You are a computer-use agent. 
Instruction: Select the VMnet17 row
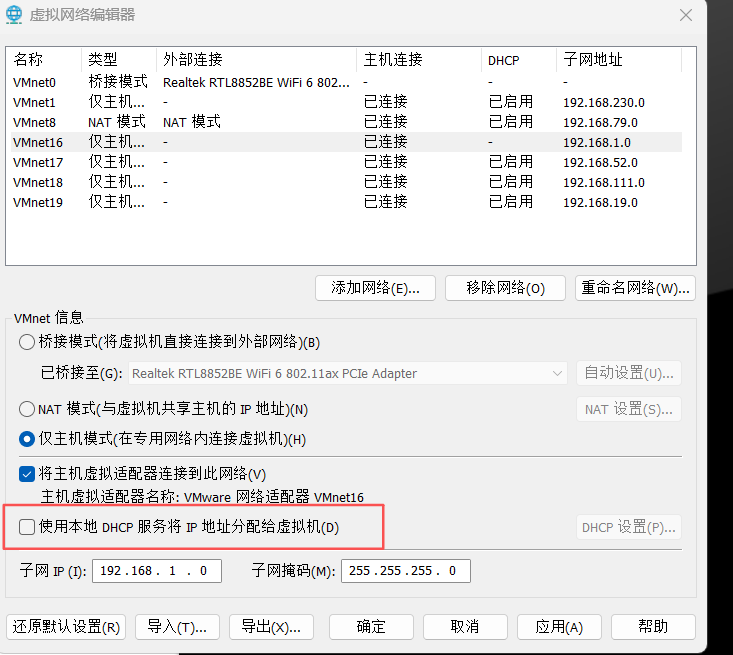coord(346,162)
